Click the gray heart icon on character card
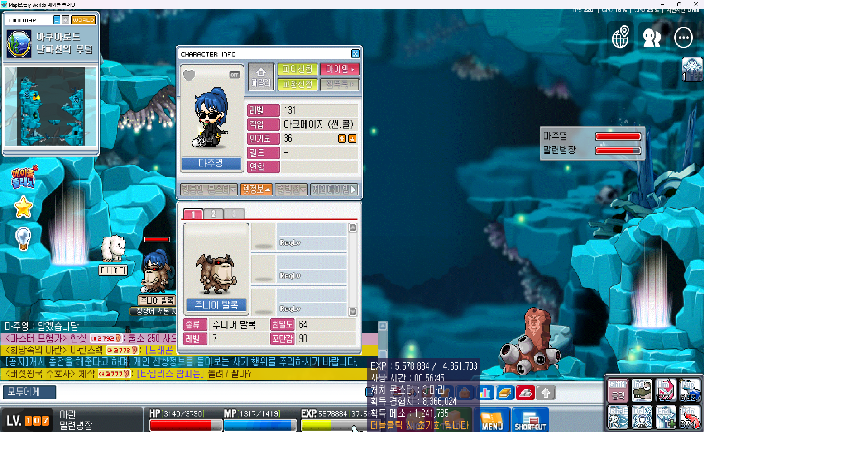Image resolution: width=868 pixels, height=465 pixels. pos(189,75)
